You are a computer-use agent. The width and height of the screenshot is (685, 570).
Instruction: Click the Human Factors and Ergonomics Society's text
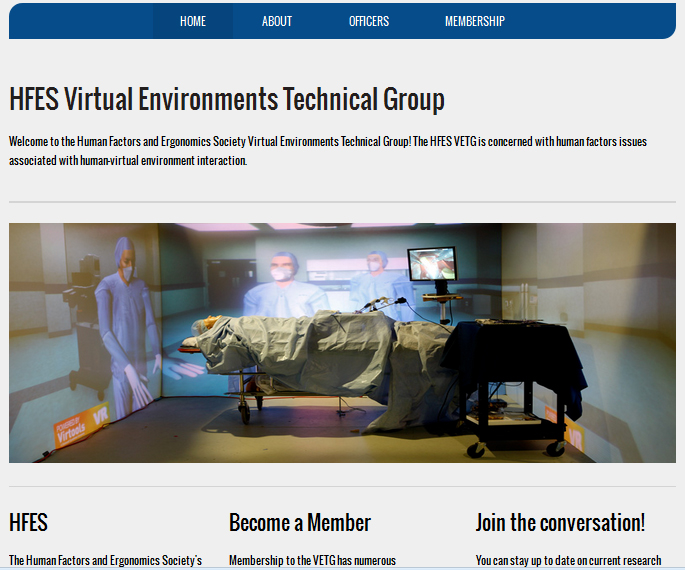click(105, 560)
